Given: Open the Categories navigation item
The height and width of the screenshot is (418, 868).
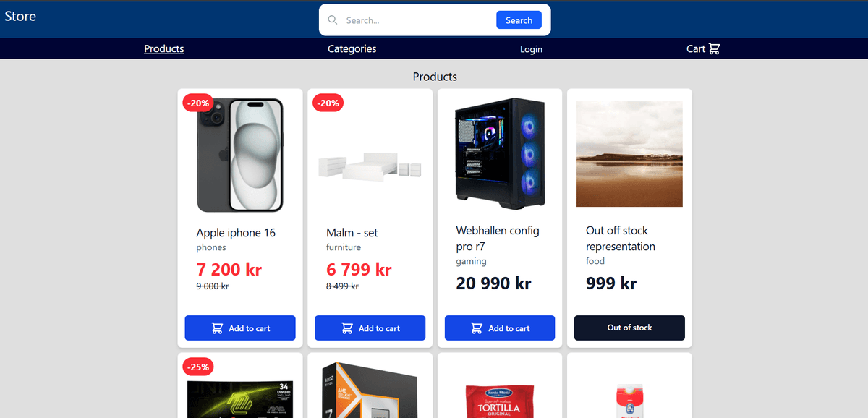Looking at the screenshot, I should click(x=352, y=48).
